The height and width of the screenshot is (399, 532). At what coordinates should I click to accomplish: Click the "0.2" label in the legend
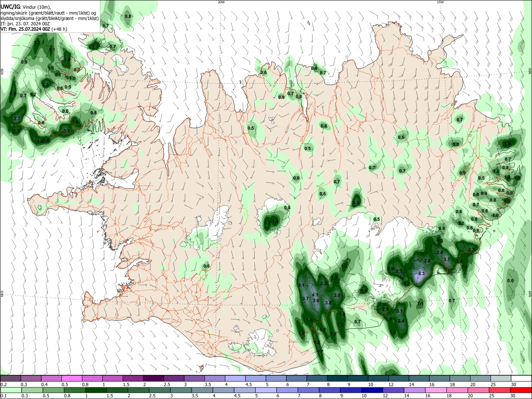point(4,385)
